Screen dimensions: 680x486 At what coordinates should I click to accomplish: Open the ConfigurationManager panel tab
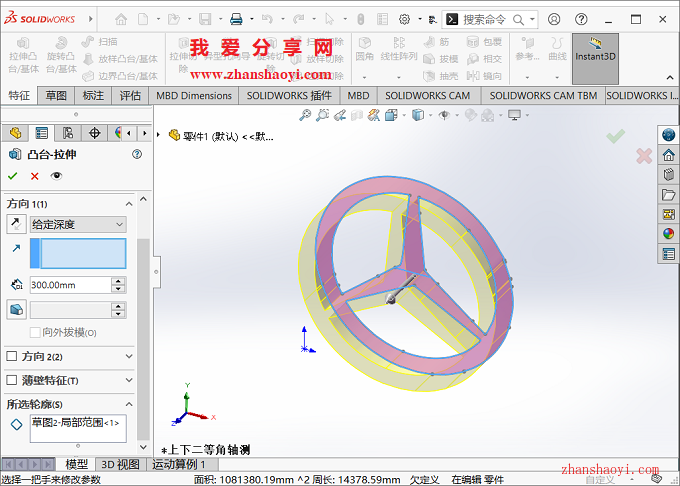(68, 133)
